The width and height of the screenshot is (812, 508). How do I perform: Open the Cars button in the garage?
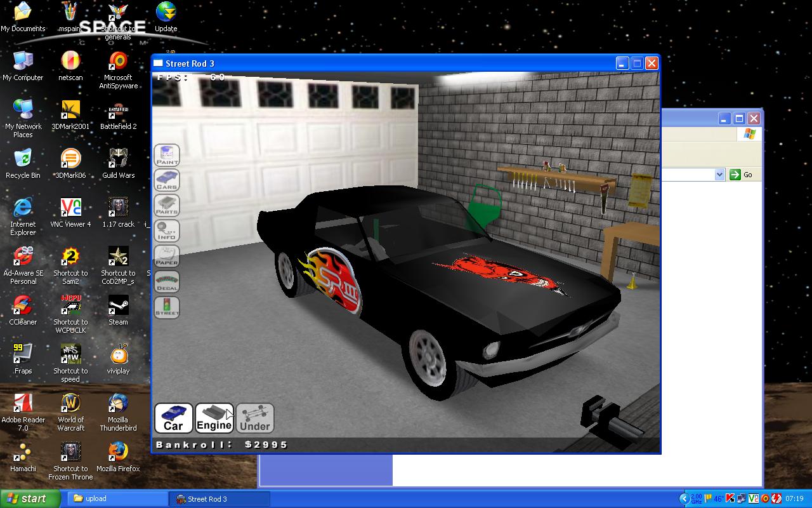[167, 180]
